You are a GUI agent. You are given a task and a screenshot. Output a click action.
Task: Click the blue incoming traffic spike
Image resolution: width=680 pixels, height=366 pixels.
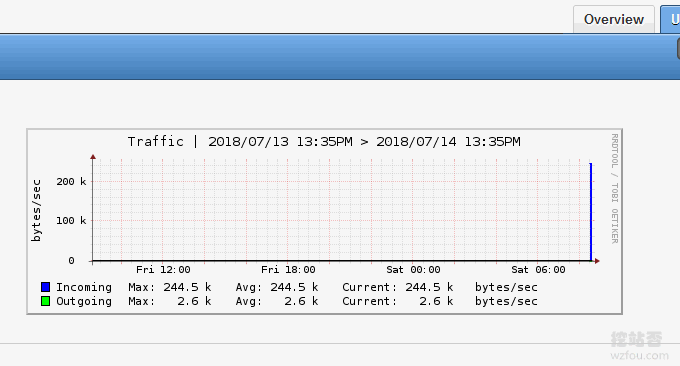(x=591, y=212)
